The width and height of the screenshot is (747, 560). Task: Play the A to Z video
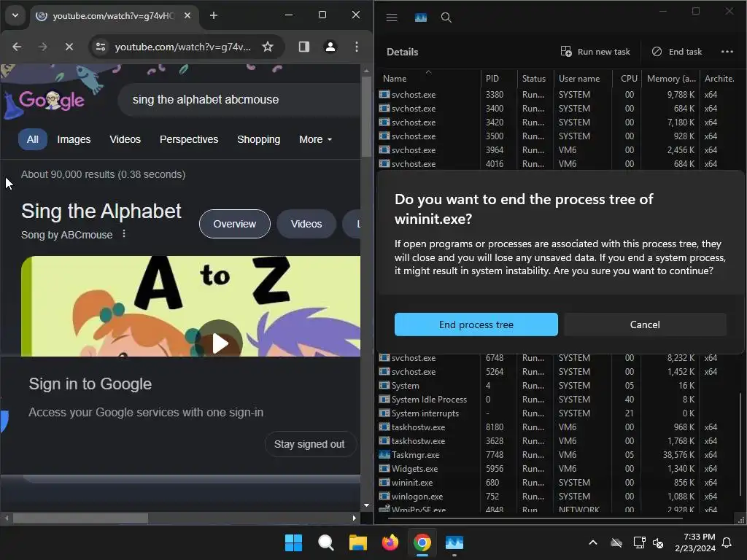coord(220,343)
